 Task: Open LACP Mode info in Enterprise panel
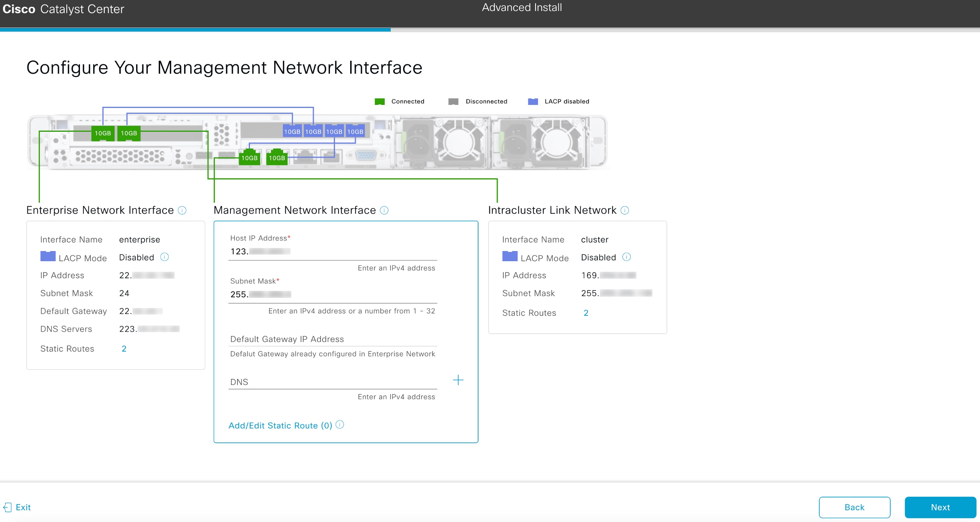pos(165,257)
